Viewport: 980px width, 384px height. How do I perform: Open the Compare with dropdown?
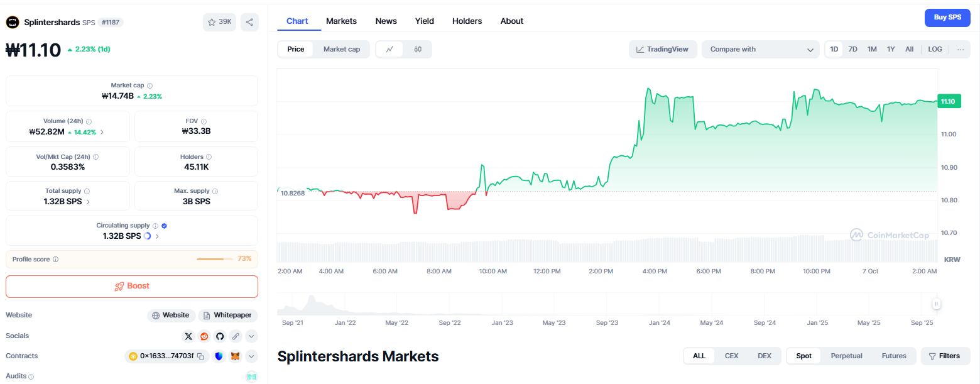[761, 49]
